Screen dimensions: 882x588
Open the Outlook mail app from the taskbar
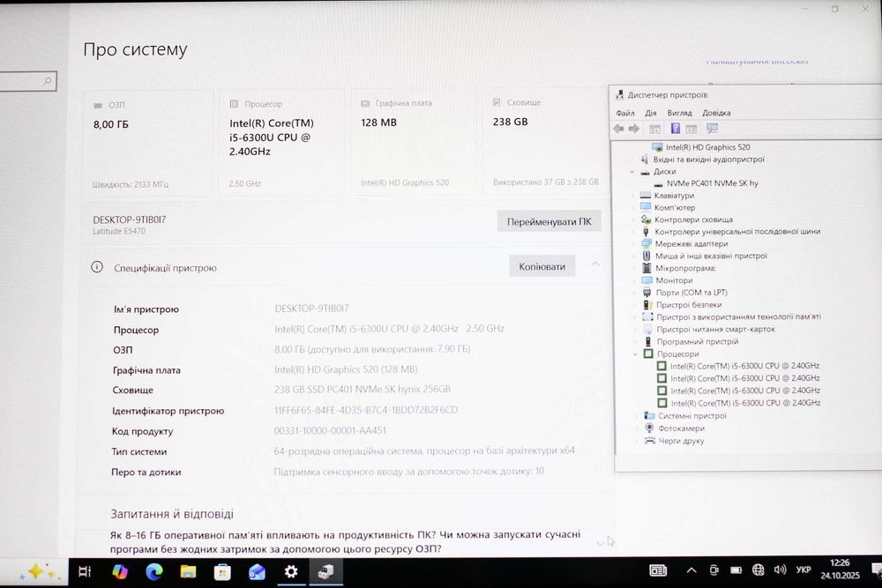(257, 572)
